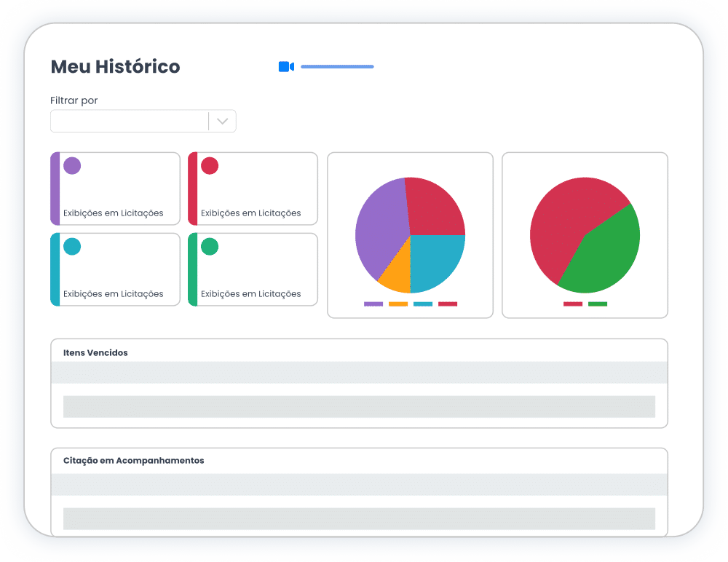Select the purple legend swatch under pie chart
The width and height of the screenshot is (728, 562).
tap(373, 304)
